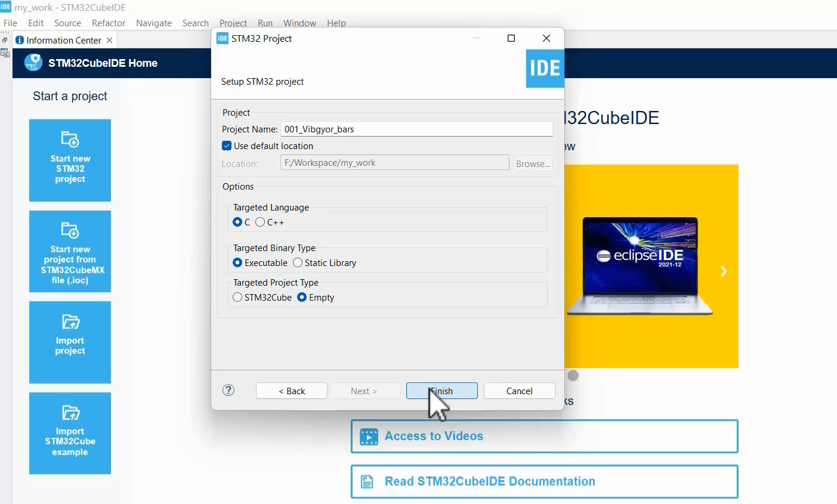This screenshot has width=837, height=504.
Task: Open the Window menu
Action: point(299,23)
